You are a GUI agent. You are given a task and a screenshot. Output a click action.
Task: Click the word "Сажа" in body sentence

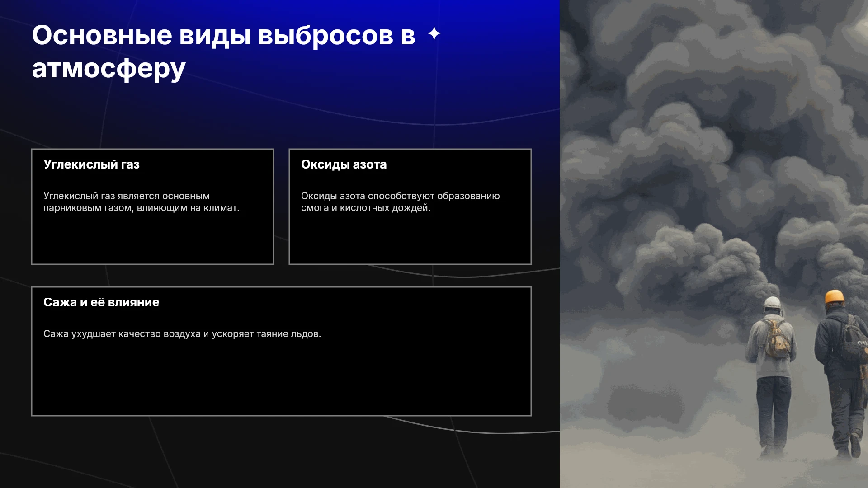click(56, 334)
